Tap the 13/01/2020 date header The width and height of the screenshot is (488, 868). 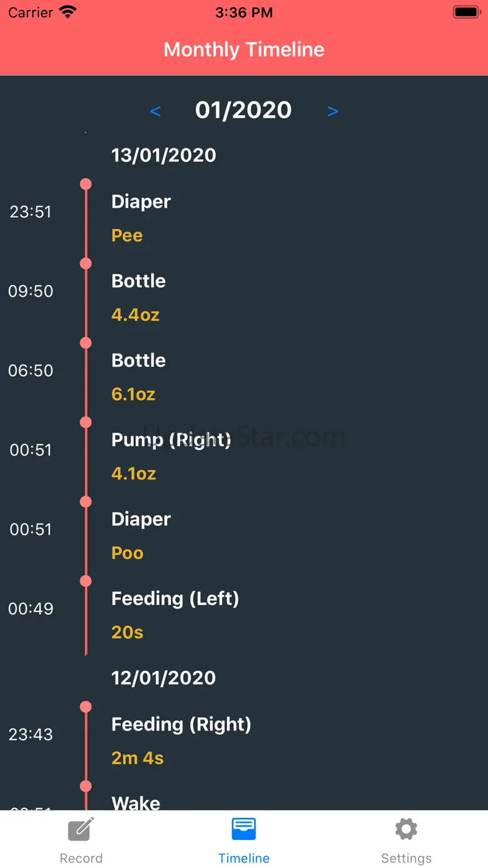(164, 155)
